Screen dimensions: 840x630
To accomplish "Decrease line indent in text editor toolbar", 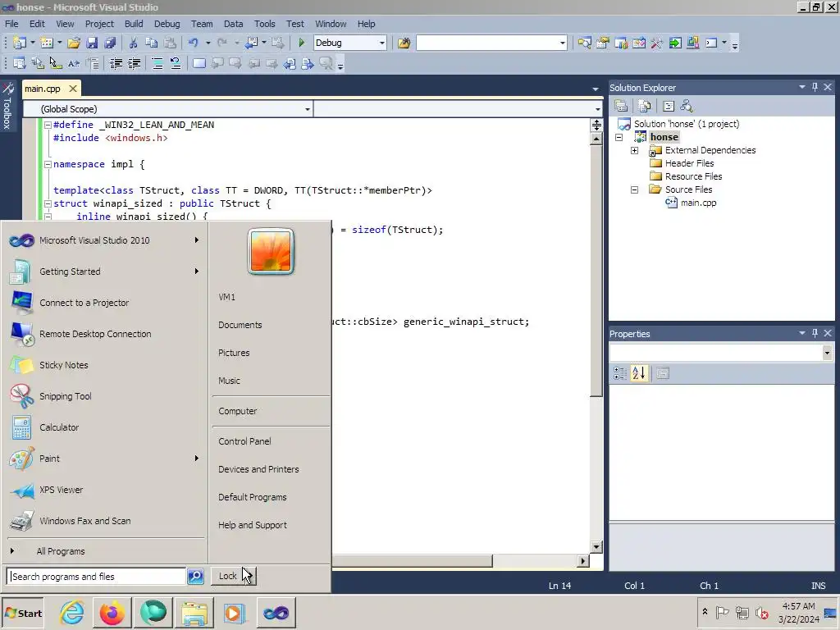I will pyautogui.click(x=116, y=64).
